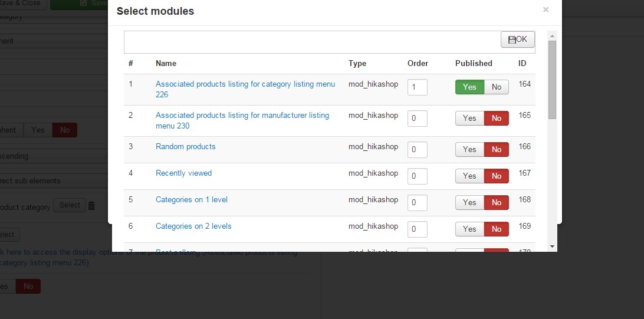This screenshot has width=644, height=319.
Task: Set Published to No for module 164
Action: coord(497,87)
